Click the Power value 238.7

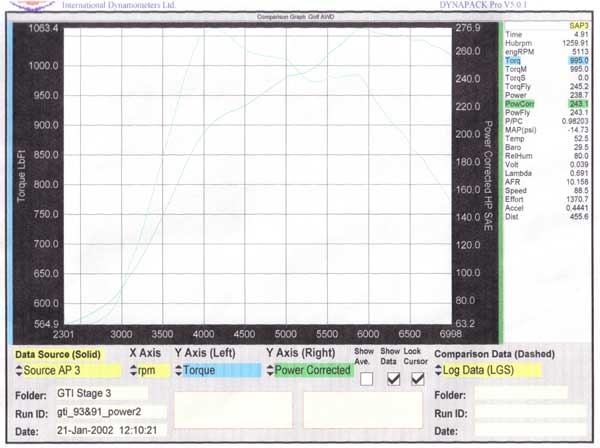pyautogui.click(x=579, y=95)
